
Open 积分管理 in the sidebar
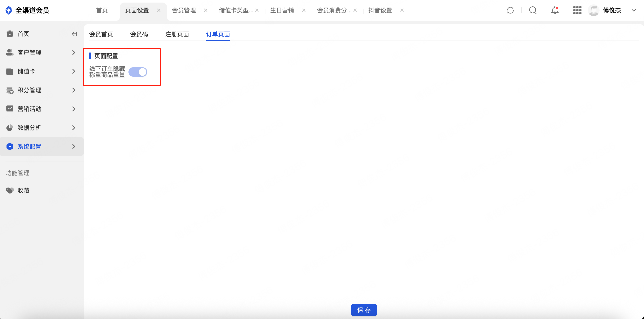42,90
